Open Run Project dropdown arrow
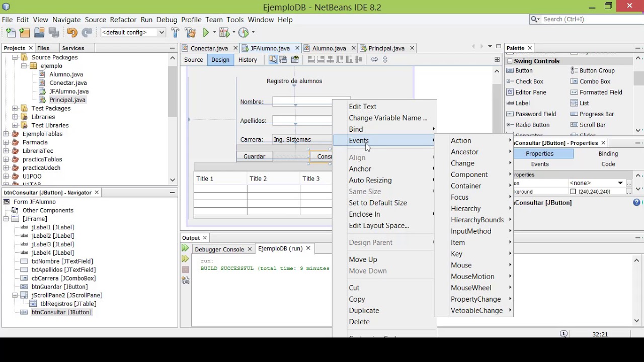The height and width of the screenshot is (362, 644). click(x=214, y=32)
